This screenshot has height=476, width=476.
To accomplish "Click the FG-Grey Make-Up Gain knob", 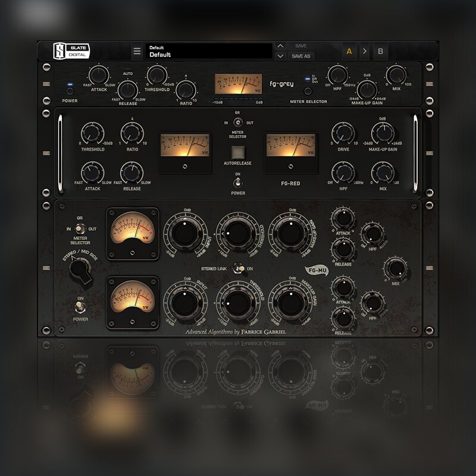I will click(x=367, y=89).
